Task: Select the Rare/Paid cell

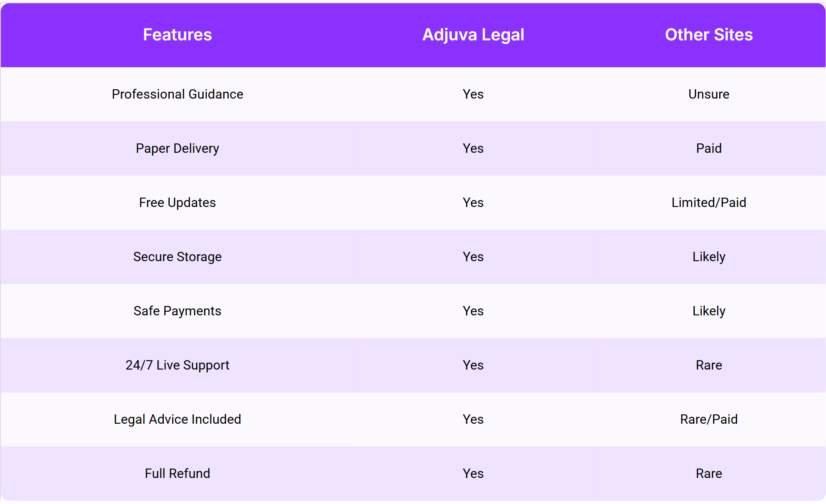Action: pyautogui.click(x=709, y=419)
